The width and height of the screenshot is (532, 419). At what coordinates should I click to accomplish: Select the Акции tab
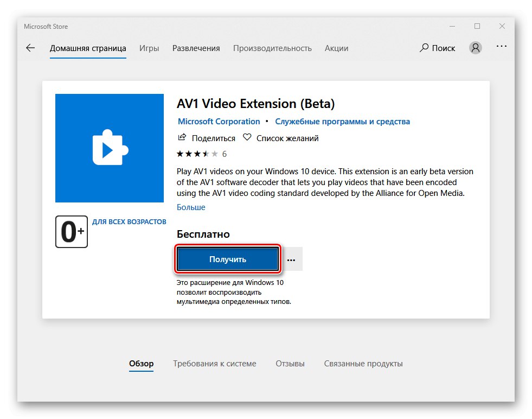point(336,48)
